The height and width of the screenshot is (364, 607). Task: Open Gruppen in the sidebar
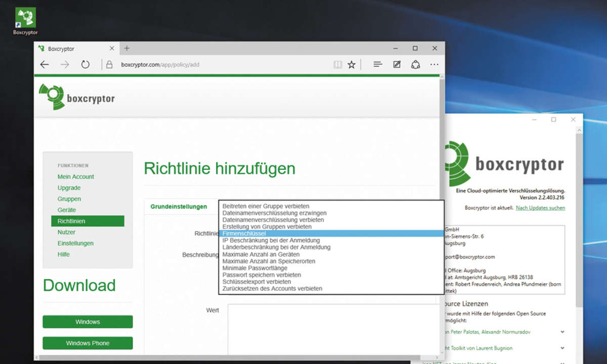point(69,199)
